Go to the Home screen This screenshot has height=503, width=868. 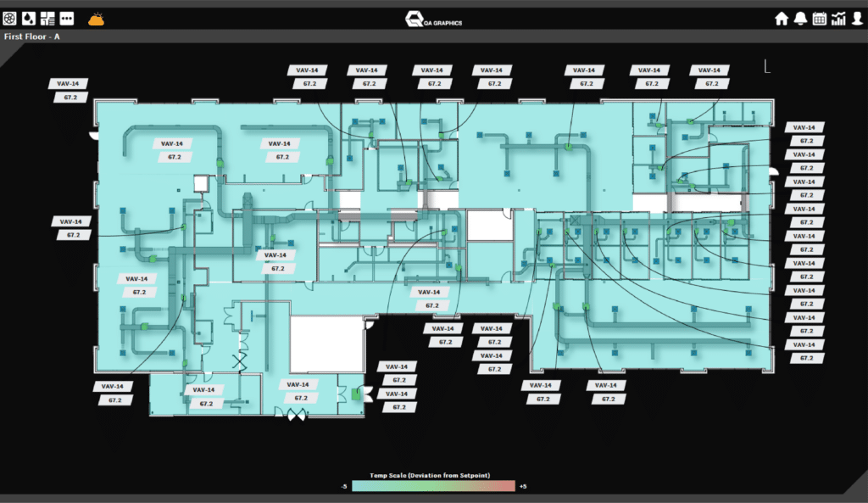point(782,19)
